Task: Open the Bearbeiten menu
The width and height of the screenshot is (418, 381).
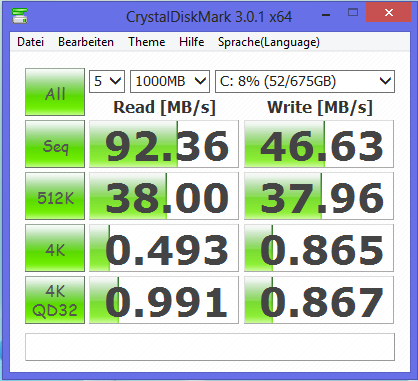Action: click(x=86, y=42)
